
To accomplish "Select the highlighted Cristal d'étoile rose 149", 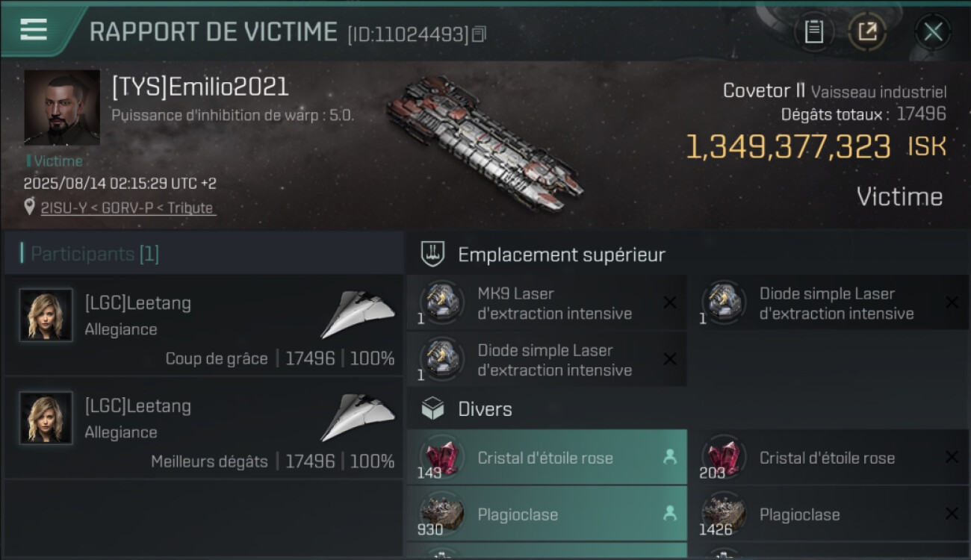I will coord(546,457).
